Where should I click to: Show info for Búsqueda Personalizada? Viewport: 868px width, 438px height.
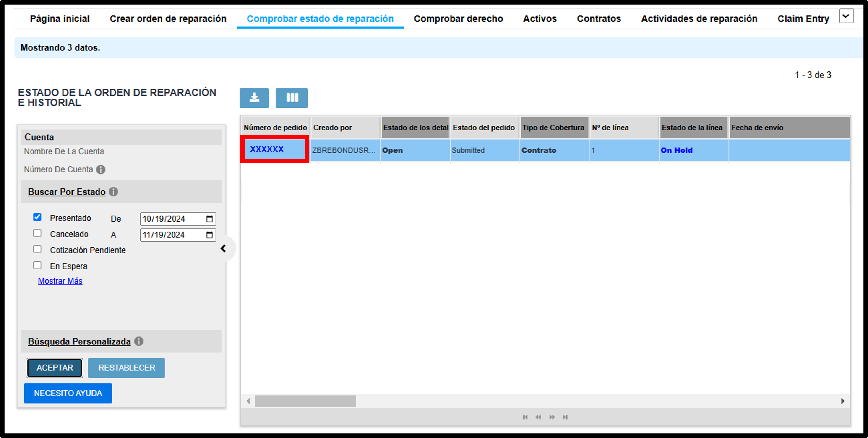click(139, 341)
